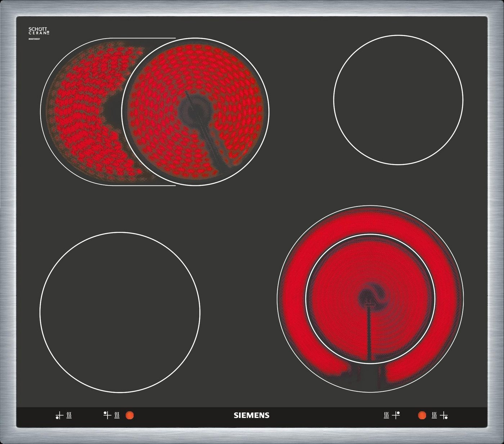Tap the front-left zone position icon
This screenshot has width=504, height=444.
[60, 416]
